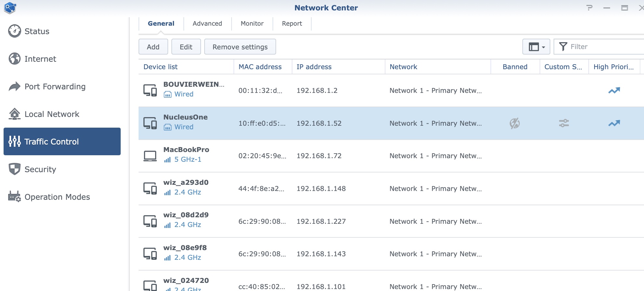Screen dimensions: 644x291
Task: Sort by the IP address column header
Action: 314,67
